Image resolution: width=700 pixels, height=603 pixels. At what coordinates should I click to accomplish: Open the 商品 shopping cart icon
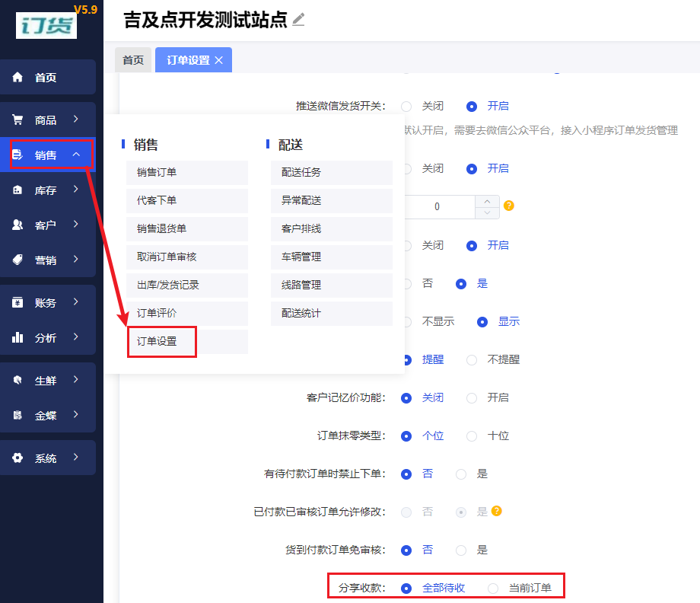(x=19, y=119)
